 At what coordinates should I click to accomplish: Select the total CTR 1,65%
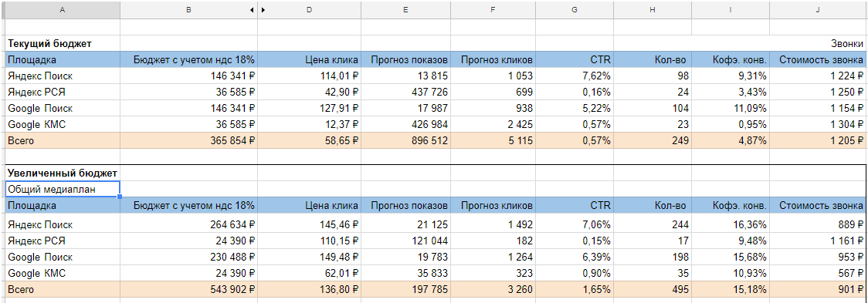[575, 290]
